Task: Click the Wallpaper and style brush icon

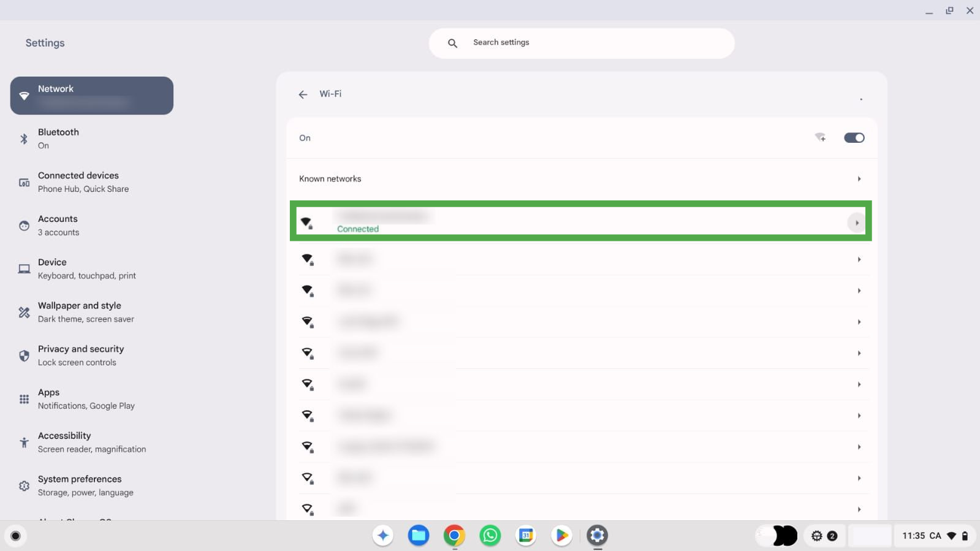Action: [x=24, y=313]
